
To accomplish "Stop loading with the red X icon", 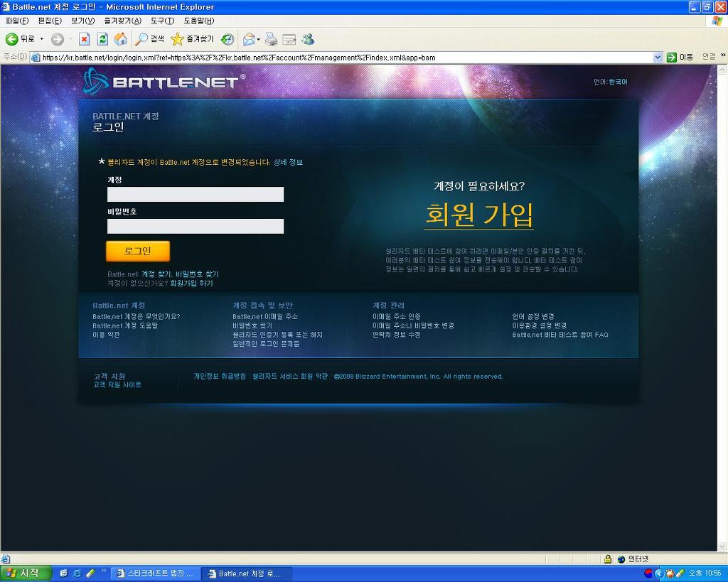I will [x=84, y=40].
